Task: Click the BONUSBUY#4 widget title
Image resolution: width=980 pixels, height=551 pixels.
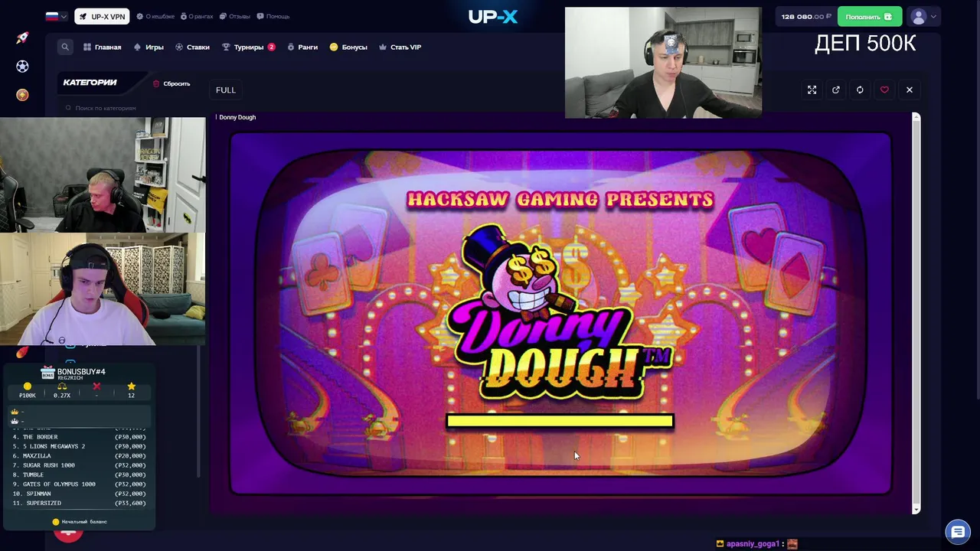Action: [x=81, y=372]
